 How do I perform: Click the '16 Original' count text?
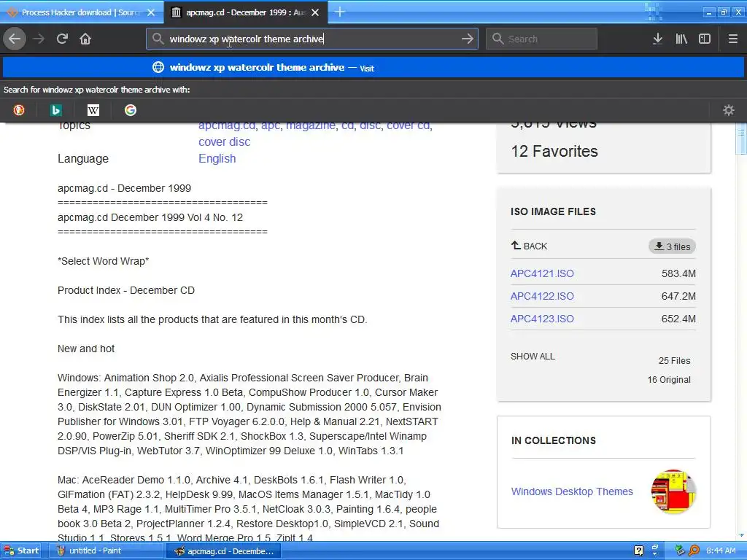pos(669,380)
